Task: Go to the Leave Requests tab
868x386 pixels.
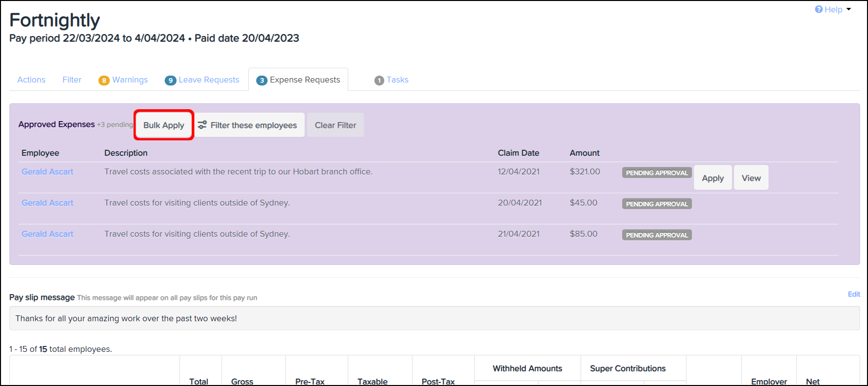Action: (x=209, y=80)
